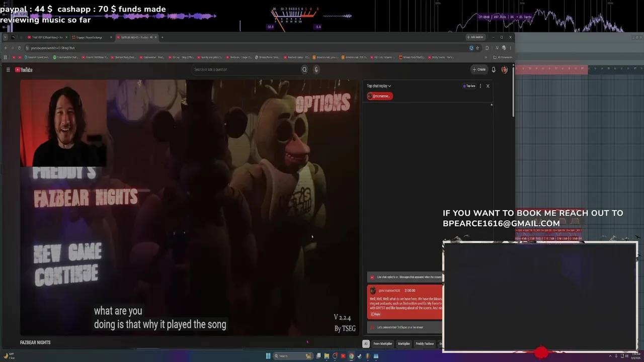Switch to the Engage Repost Exchange tab
Image resolution: width=644 pixels, height=362 pixels.
click(x=92, y=37)
